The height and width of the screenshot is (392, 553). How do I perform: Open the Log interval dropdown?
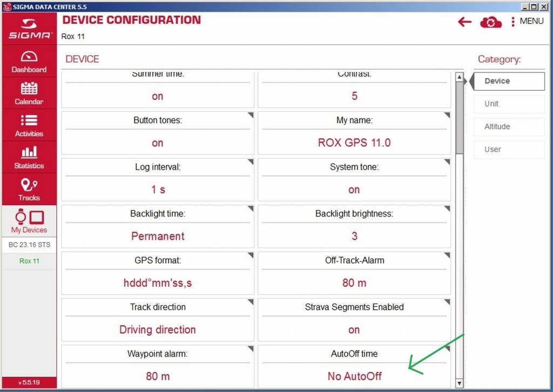click(158, 190)
